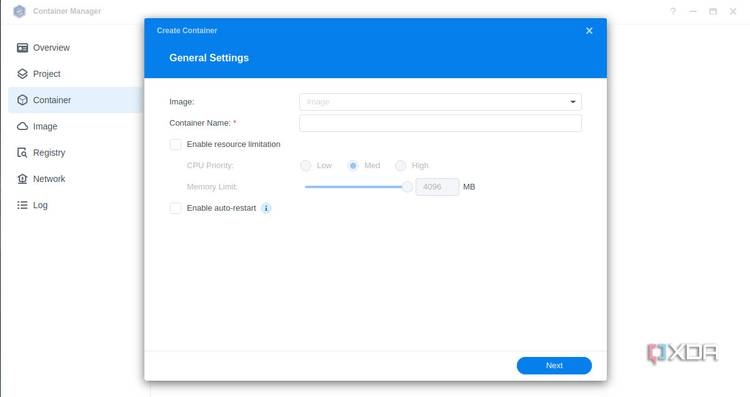Click the Registry search icon
Image resolution: width=750 pixels, height=397 pixels.
pyautogui.click(x=22, y=153)
